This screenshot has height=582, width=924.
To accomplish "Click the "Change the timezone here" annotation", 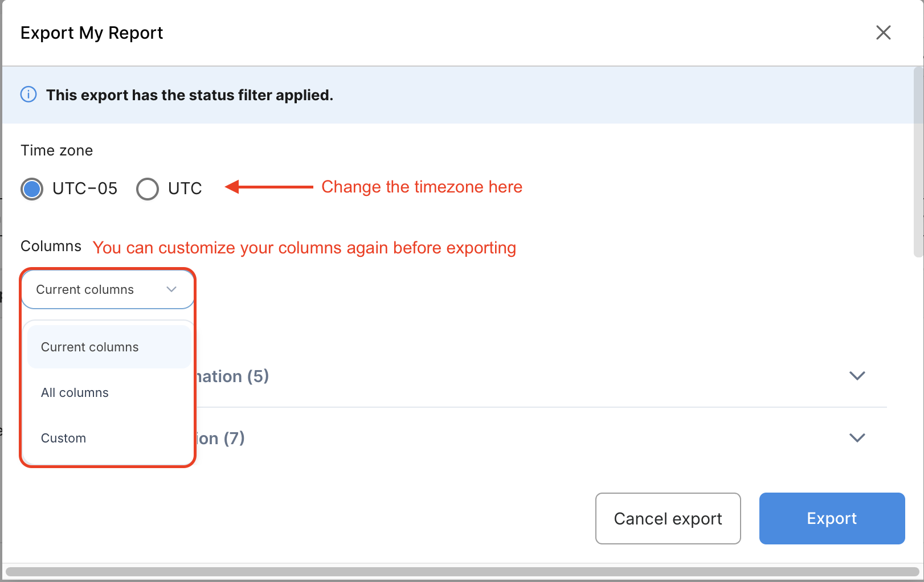I will click(x=422, y=187).
